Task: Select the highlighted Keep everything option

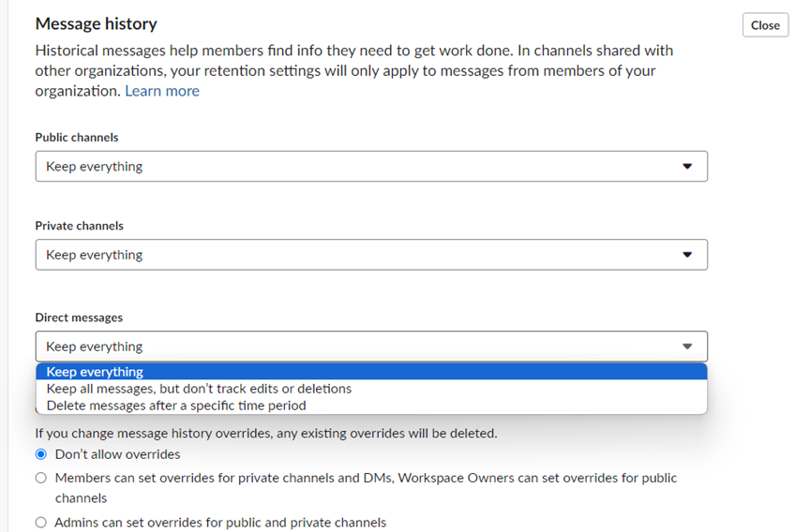Action: coord(371,372)
